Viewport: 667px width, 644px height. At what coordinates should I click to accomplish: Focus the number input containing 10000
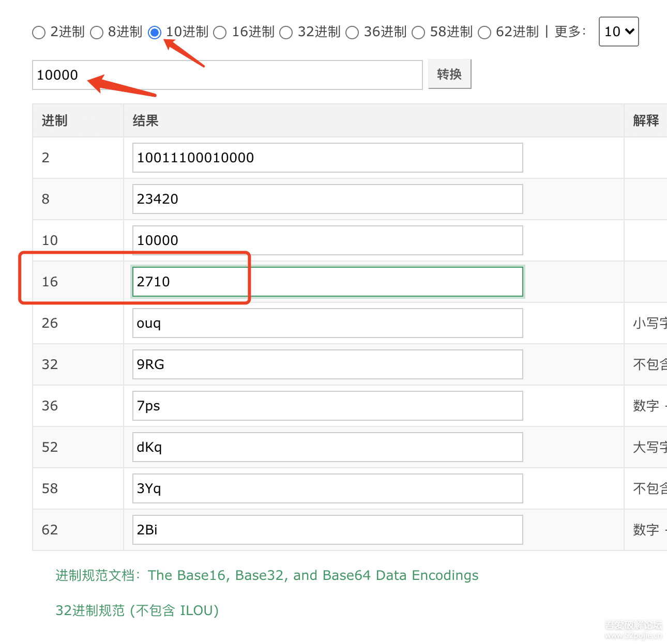click(228, 75)
